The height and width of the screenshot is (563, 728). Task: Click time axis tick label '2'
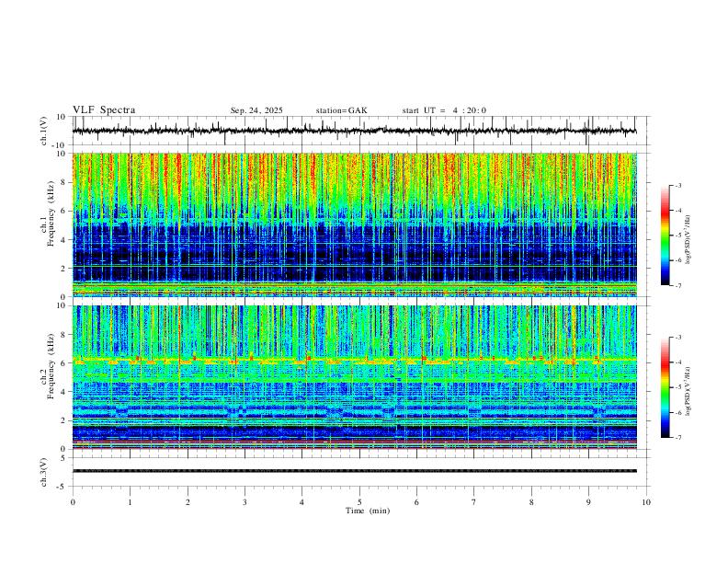(x=188, y=502)
